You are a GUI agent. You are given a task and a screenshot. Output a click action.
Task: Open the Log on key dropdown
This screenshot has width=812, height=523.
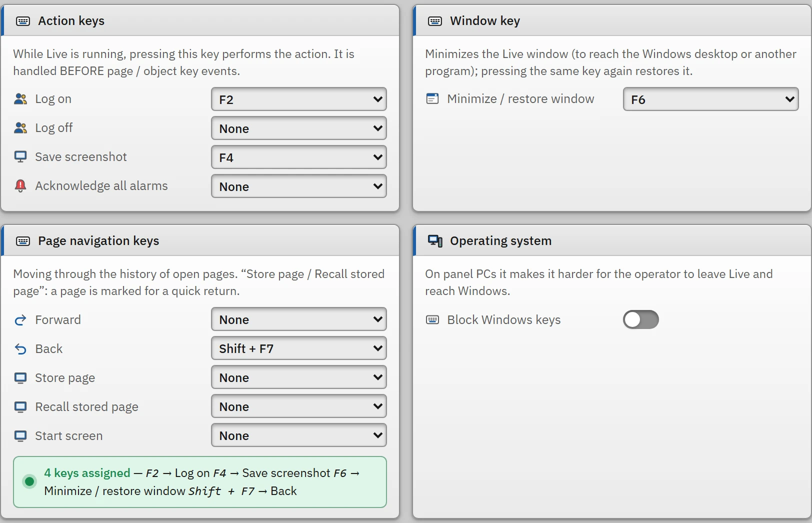(x=299, y=99)
